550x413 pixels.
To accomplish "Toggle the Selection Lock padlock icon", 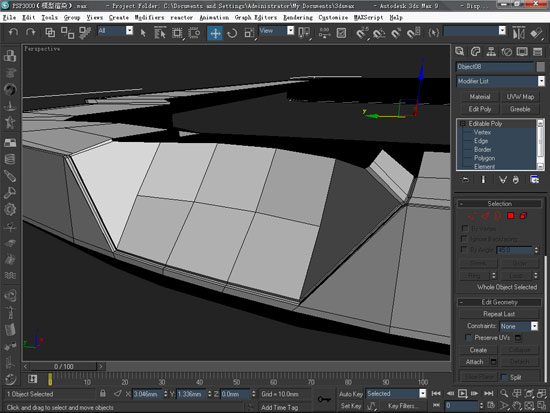I will pos(102,393).
